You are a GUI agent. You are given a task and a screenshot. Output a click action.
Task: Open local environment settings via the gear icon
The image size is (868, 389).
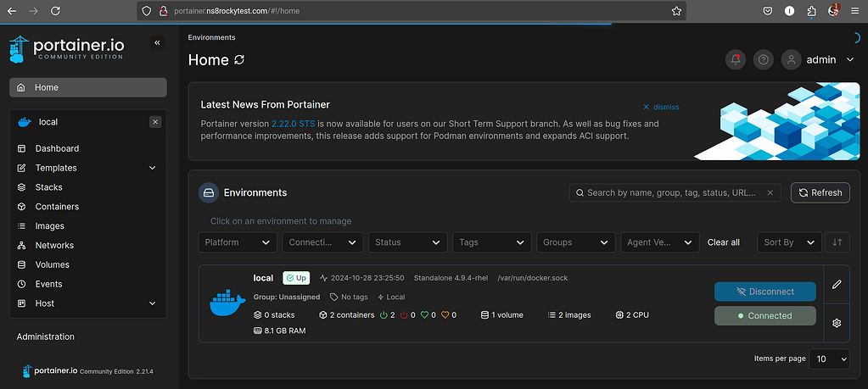pyautogui.click(x=837, y=323)
